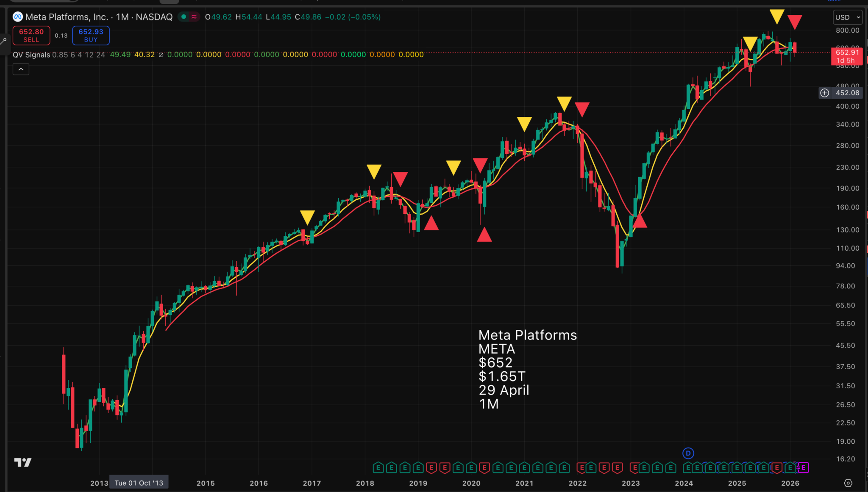Click the purple upcoming earnings E marker
The width and height of the screenshot is (868, 492).
pyautogui.click(x=803, y=468)
